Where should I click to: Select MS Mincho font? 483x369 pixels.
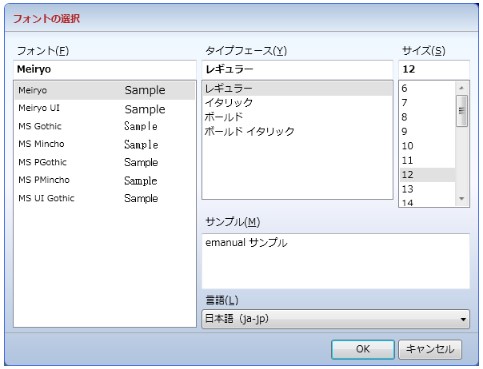click(x=105, y=144)
